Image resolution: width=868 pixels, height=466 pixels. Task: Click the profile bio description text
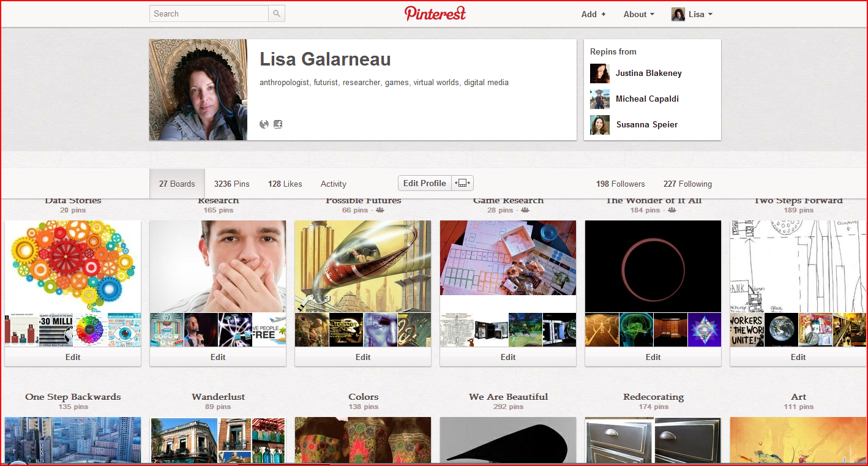384,82
